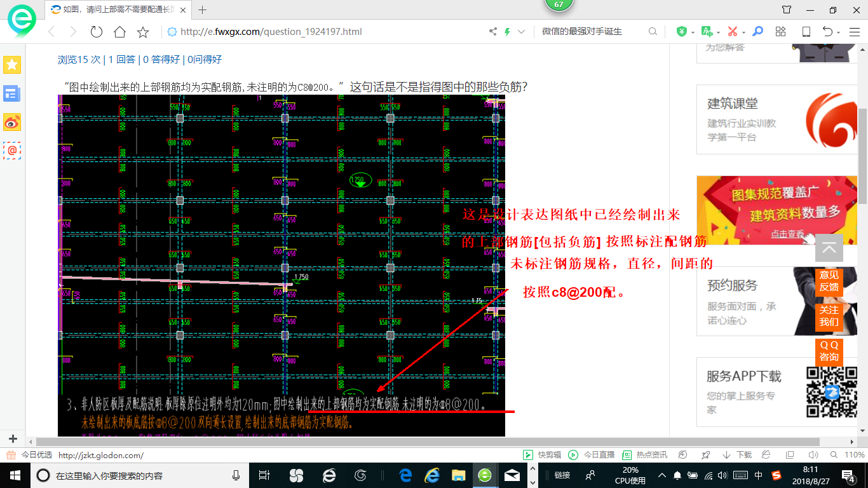Open 快剪辑 in status bar
The height and width of the screenshot is (488, 868).
(x=542, y=455)
